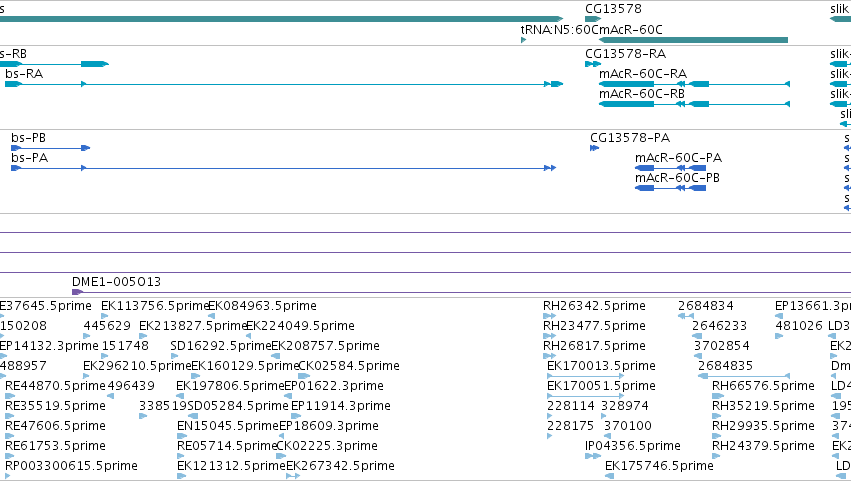
Task: Click the bs-PA protein label
Action: [x=29, y=157]
